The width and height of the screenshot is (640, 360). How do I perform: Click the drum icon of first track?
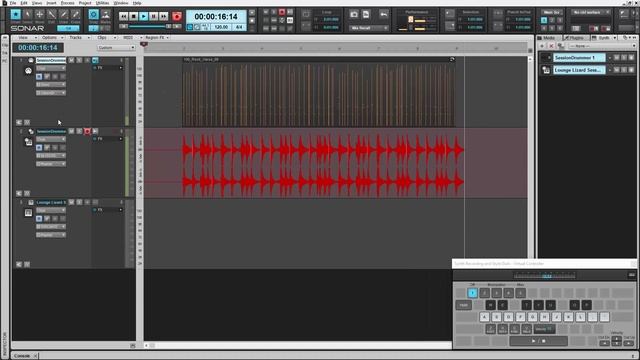coord(28,71)
